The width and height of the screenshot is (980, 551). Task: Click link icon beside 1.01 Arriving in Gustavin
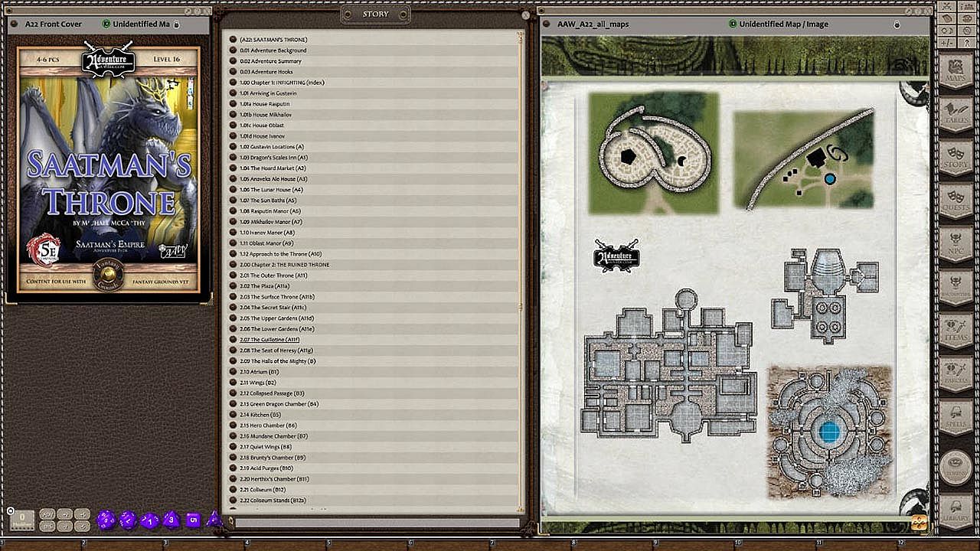(233, 93)
